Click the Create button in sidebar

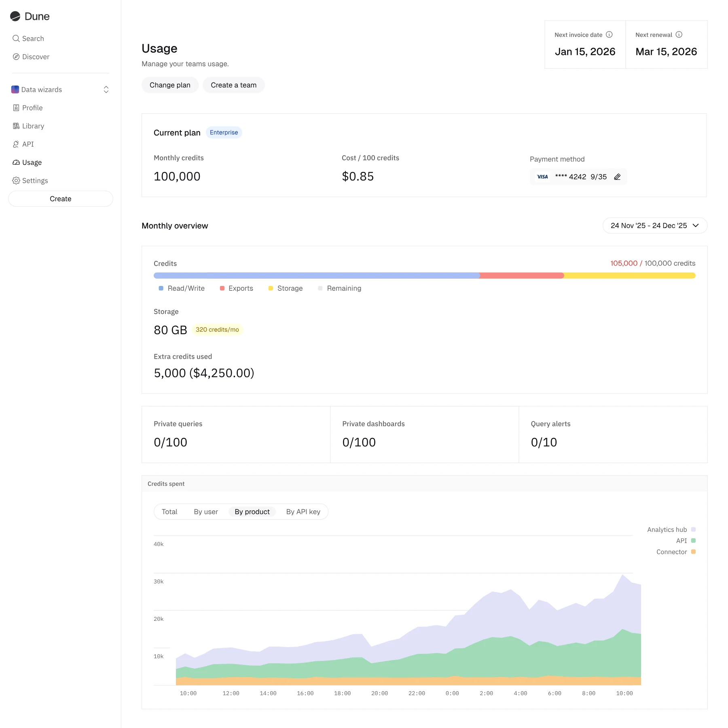click(x=61, y=199)
